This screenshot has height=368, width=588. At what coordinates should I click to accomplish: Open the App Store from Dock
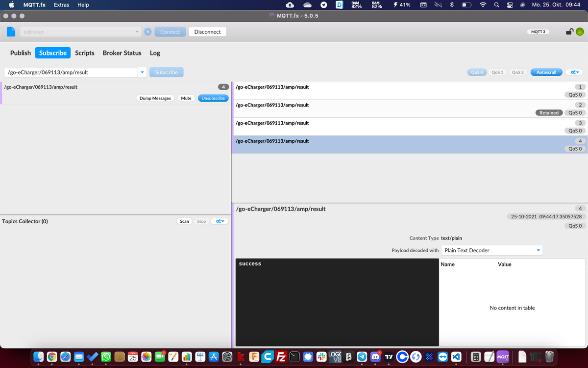tap(213, 357)
